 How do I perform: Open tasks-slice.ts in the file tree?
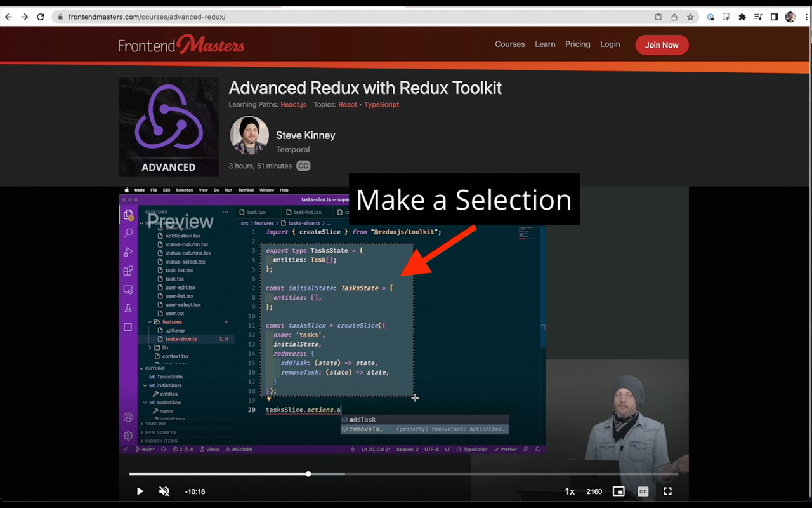point(181,339)
